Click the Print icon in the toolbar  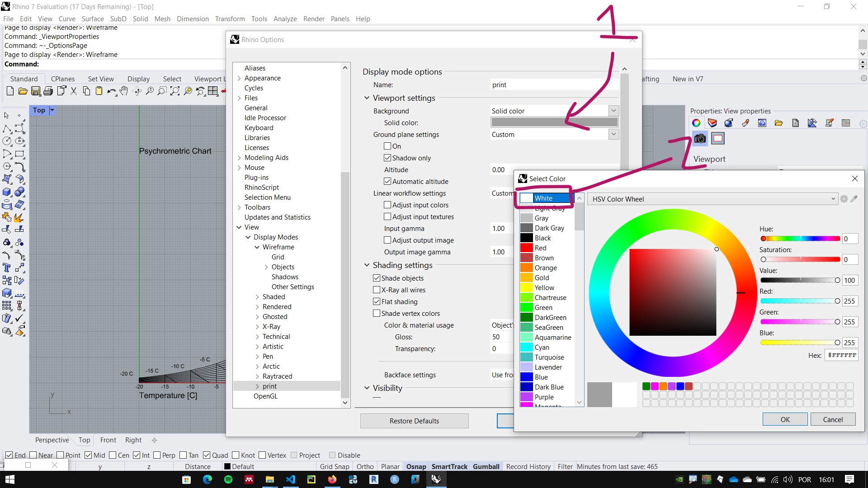[48, 91]
